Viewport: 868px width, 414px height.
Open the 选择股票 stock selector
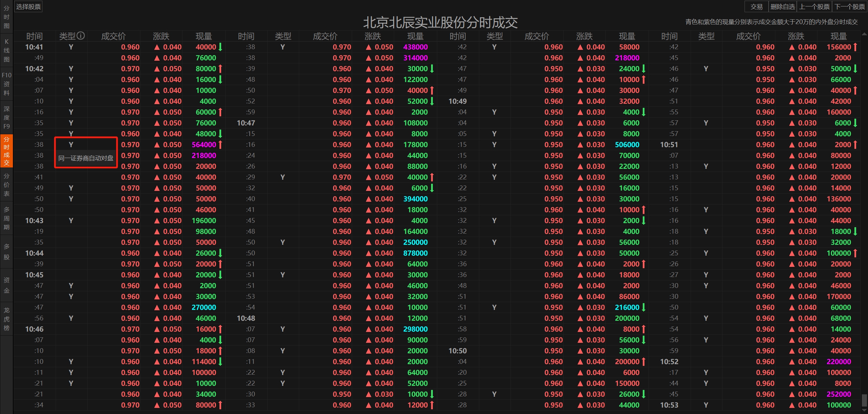click(x=28, y=6)
